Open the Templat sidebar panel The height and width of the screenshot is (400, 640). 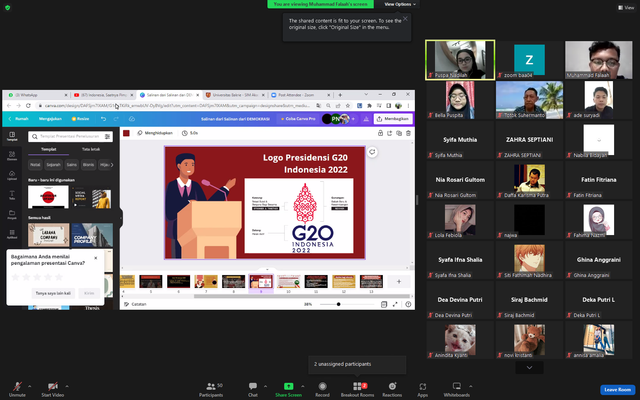pos(12,136)
